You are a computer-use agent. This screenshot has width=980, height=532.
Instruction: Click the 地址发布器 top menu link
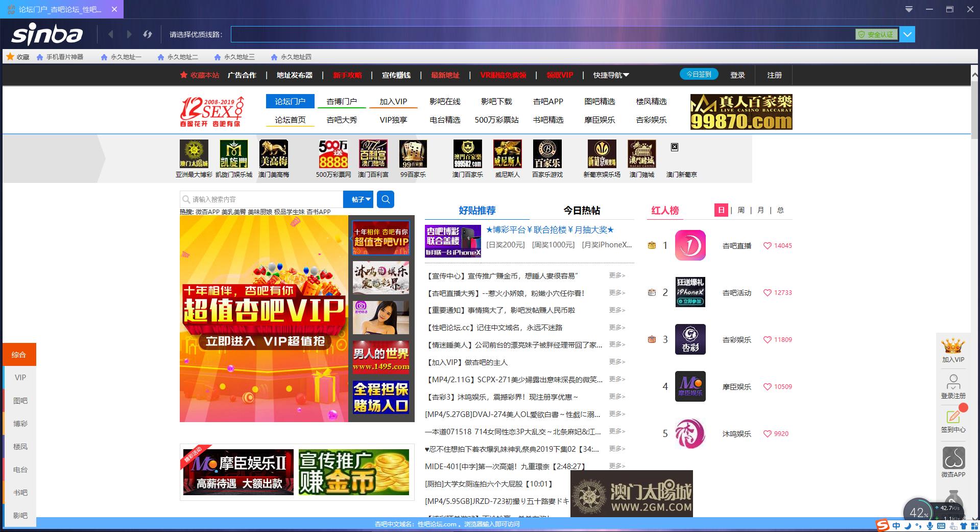click(x=294, y=75)
